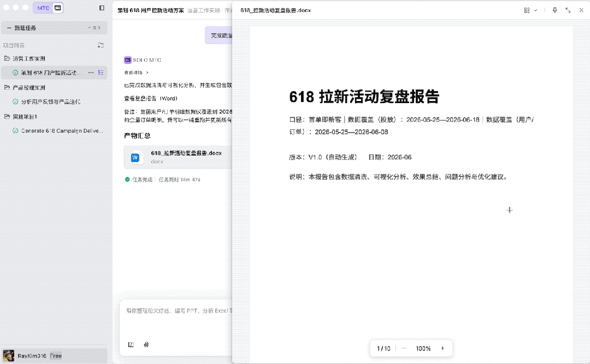This screenshot has width=590, height=364.
Task: Zoom in the document with plus button
Action: pos(442,348)
